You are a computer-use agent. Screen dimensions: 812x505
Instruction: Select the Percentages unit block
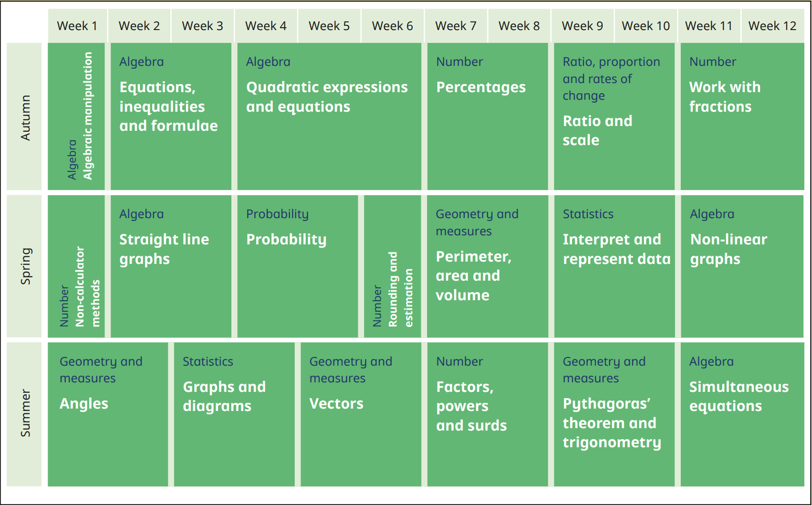point(481,87)
